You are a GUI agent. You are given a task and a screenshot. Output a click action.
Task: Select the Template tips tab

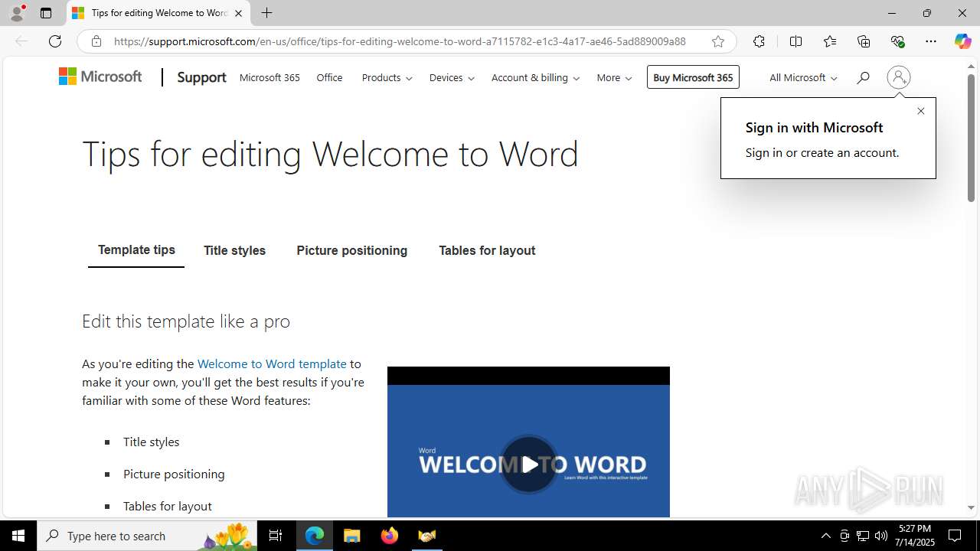(x=136, y=250)
